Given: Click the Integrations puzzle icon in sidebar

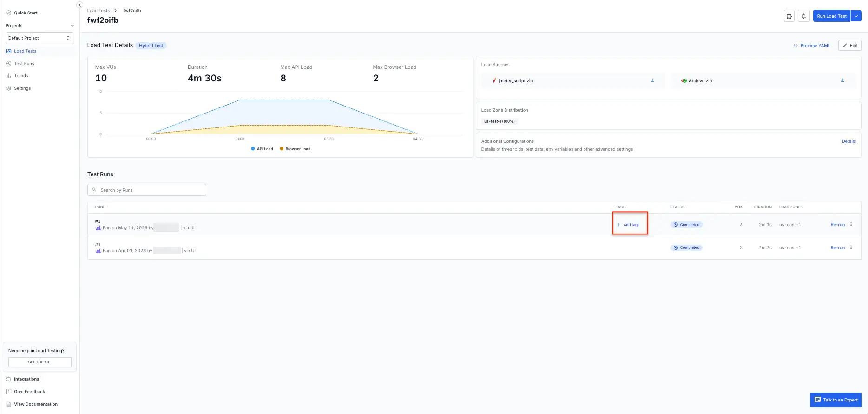Looking at the screenshot, I should point(8,379).
